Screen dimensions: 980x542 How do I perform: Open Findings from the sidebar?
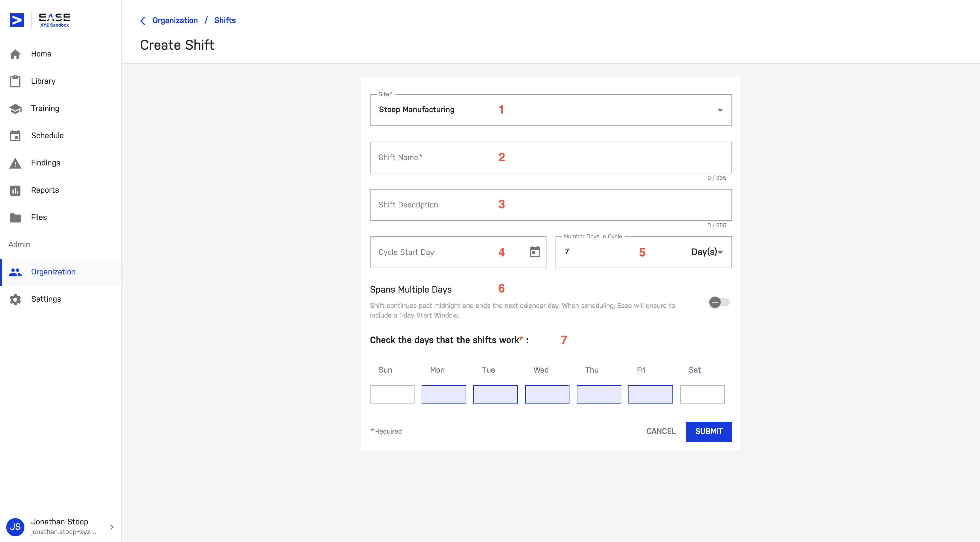pyautogui.click(x=61, y=163)
